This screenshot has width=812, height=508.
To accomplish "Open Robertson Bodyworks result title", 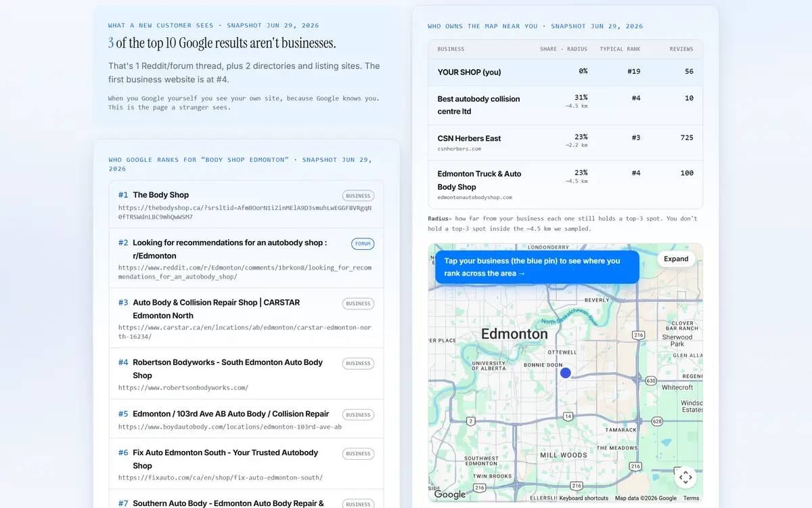I will click(228, 368).
